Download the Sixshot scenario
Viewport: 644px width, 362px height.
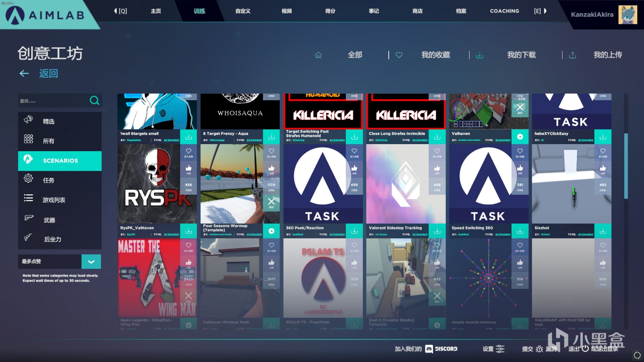point(603,231)
